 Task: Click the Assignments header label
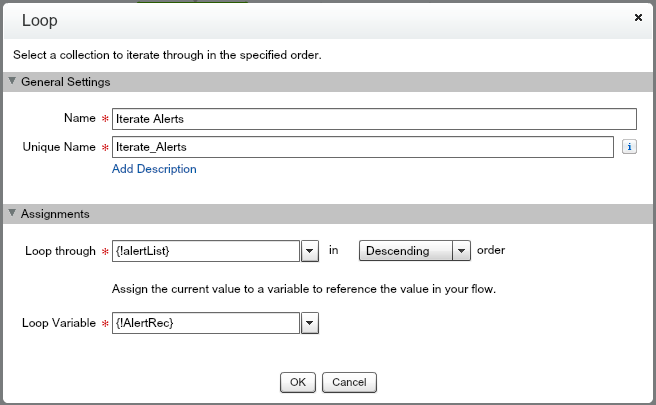pos(55,214)
